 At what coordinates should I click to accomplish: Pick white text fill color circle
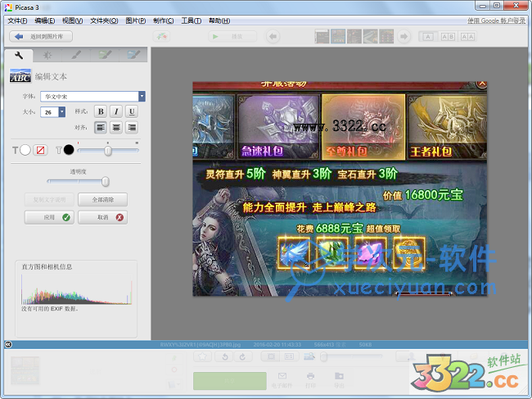click(x=25, y=150)
